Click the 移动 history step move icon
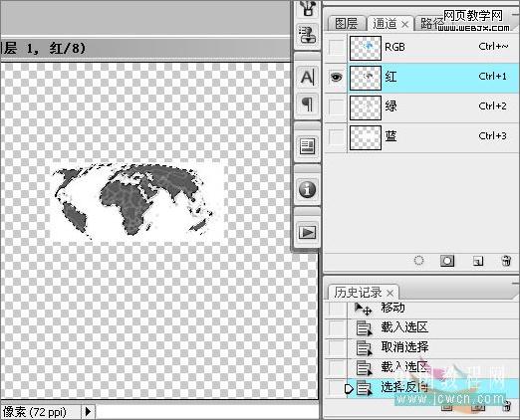This screenshot has width=520, height=420. click(363, 309)
